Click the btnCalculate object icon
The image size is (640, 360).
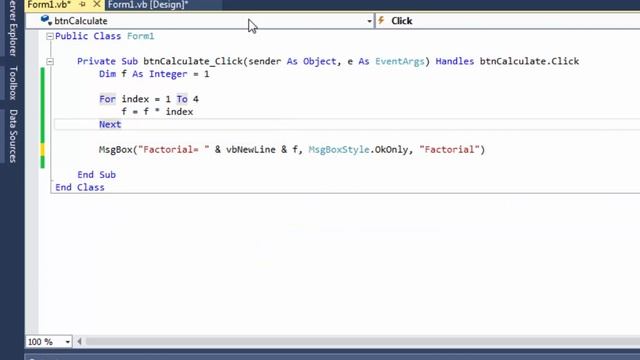pyautogui.click(x=46, y=20)
